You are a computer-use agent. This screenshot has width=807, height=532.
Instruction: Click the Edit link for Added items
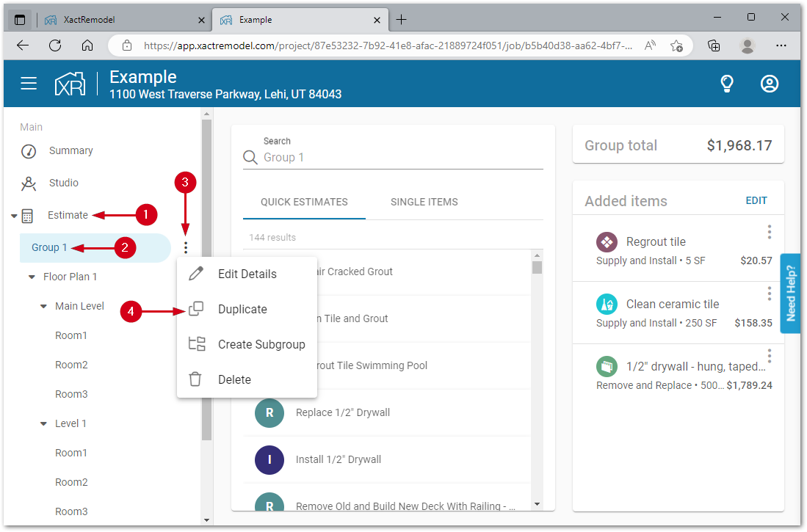756,200
